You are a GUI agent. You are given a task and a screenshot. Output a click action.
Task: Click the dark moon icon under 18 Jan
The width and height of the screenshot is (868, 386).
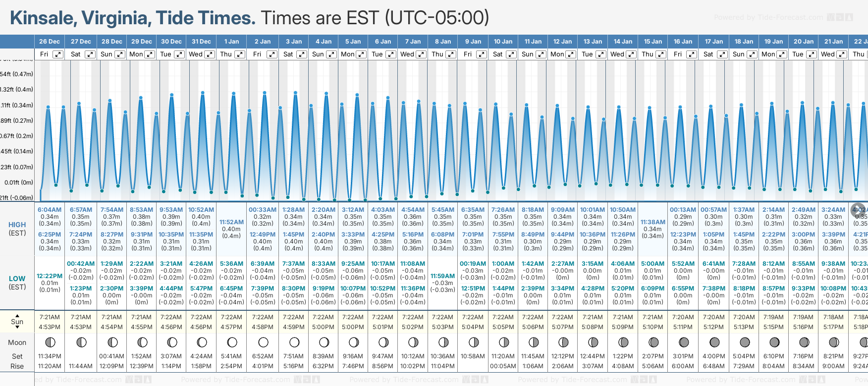point(745,342)
